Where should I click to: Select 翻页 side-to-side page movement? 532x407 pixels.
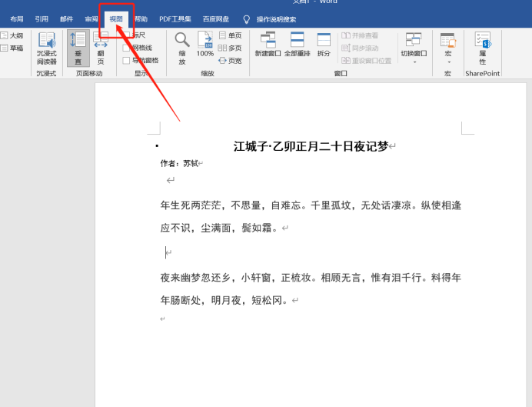coord(101,48)
